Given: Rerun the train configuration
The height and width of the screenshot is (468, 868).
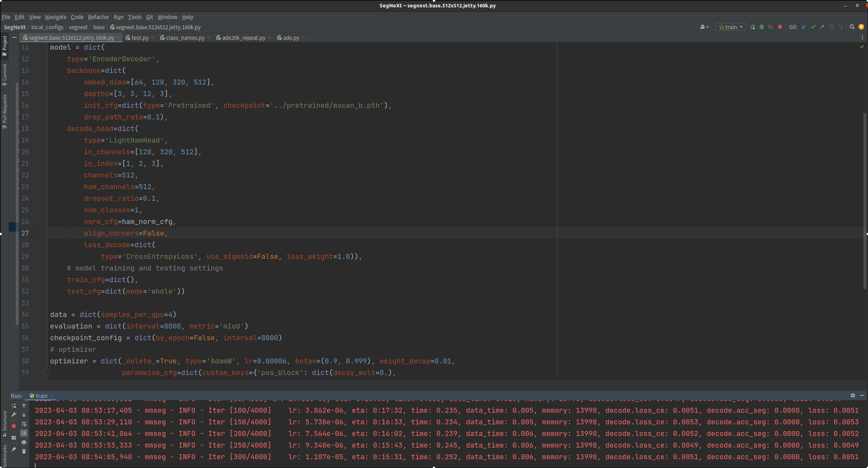Looking at the screenshot, I should tap(753, 27).
